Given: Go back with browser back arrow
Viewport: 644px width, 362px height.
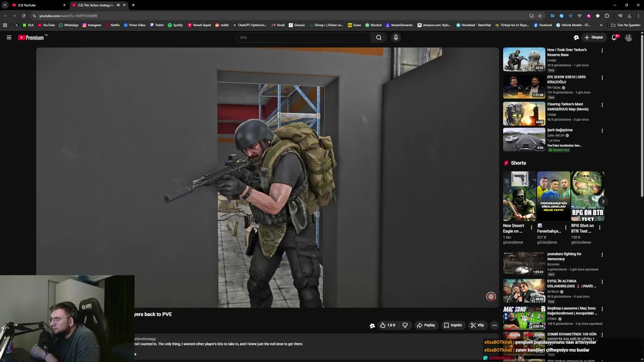Looking at the screenshot, I should [x=5, y=16].
